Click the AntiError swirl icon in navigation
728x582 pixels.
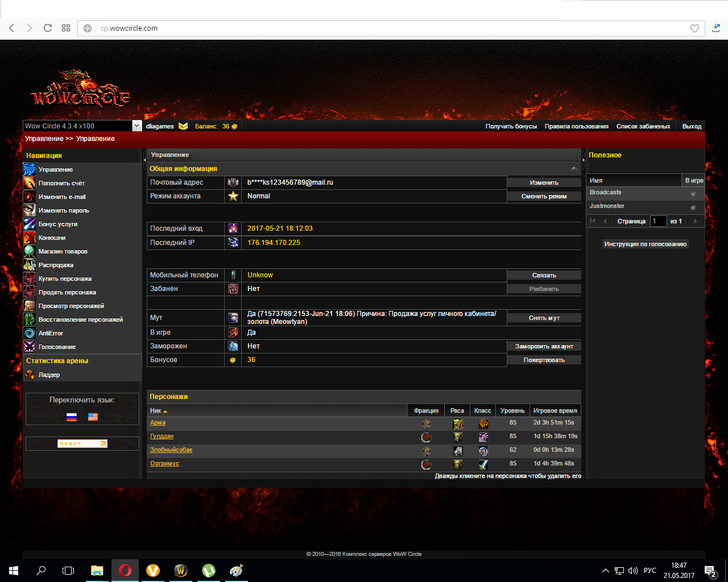[30, 333]
